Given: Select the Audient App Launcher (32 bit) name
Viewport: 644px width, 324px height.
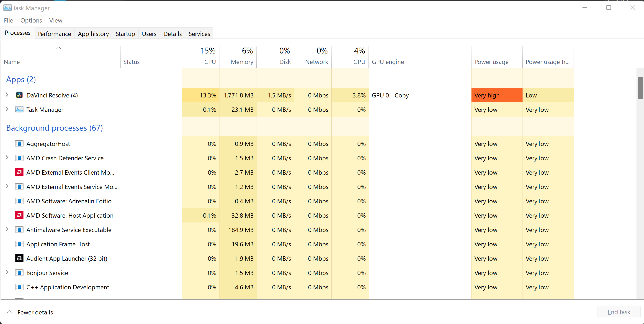Looking at the screenshot, I should 67,259.
